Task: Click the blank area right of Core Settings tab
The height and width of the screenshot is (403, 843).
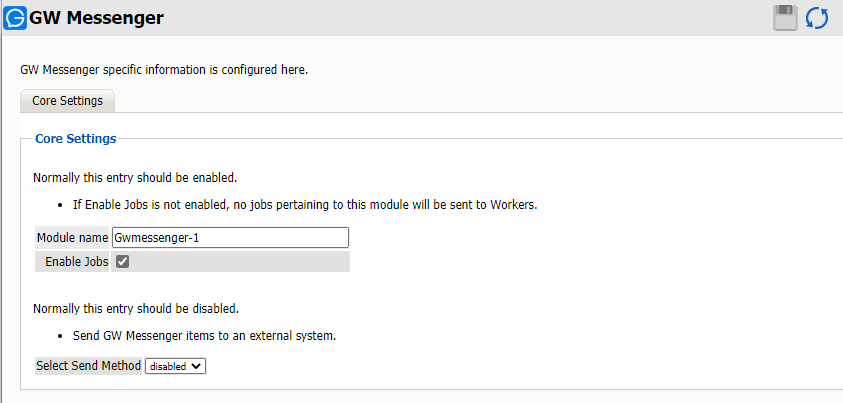Action: [450, 101]
